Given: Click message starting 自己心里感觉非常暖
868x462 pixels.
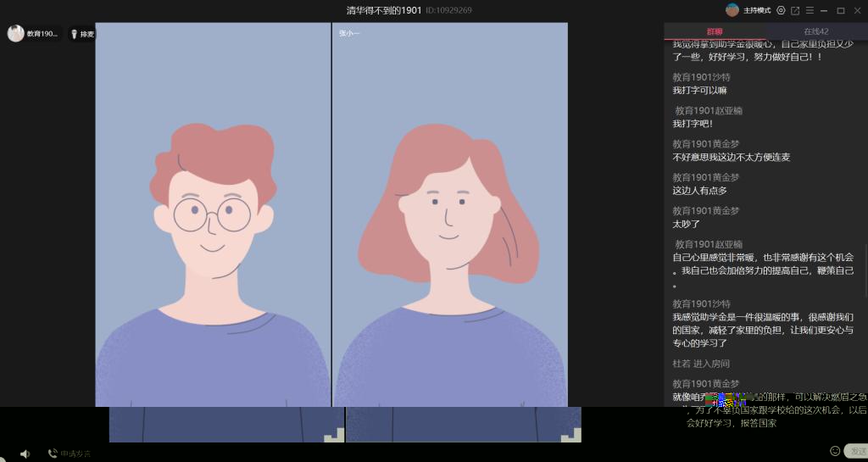Looking at the screenshot, I should click(x=764, y=271).
